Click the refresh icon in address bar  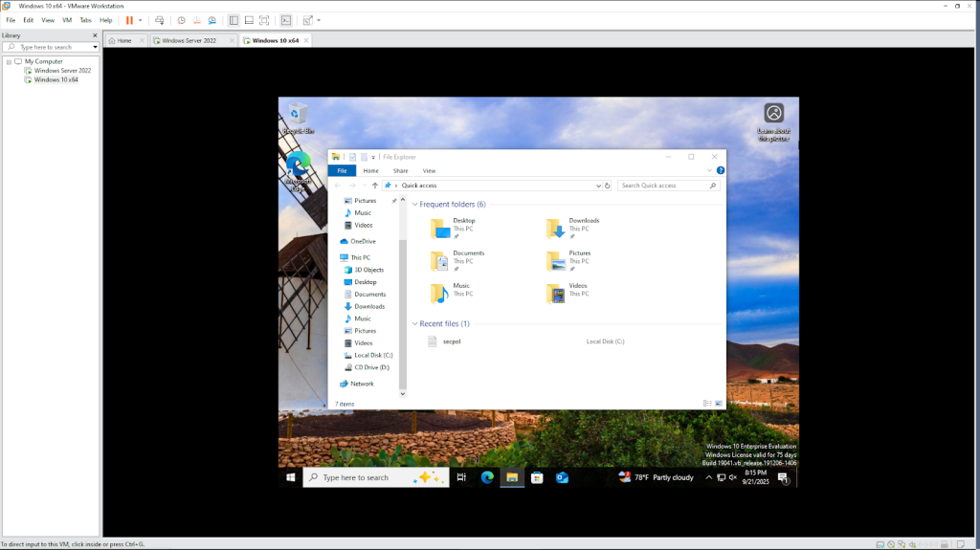608,186
